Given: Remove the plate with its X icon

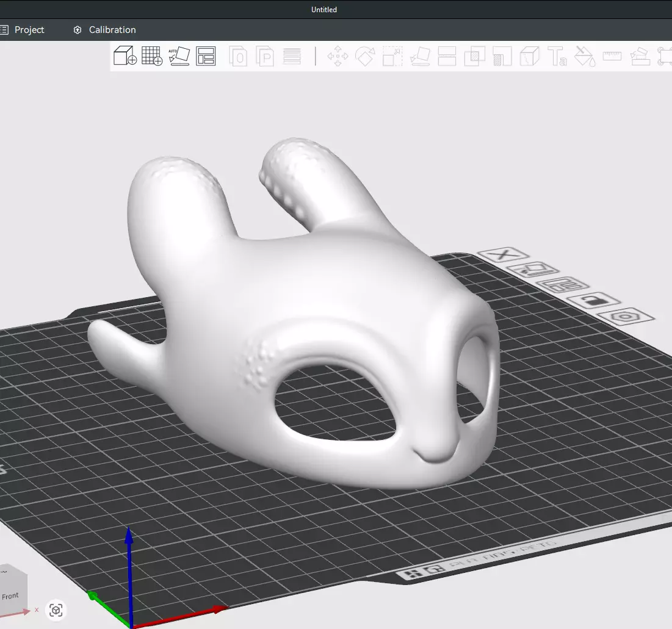Looking at the screenshot, I should tap(503, 255).
